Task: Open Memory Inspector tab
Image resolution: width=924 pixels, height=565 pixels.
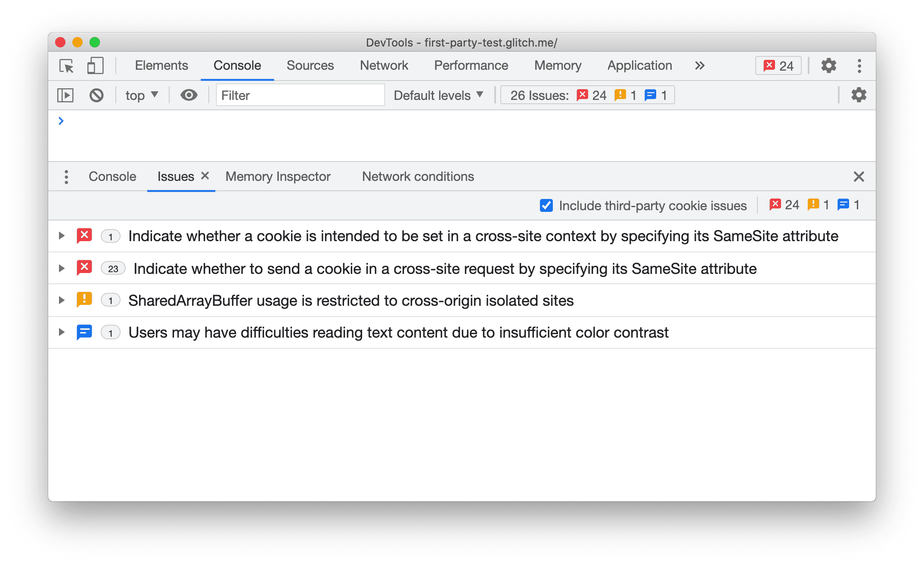Action: (x=279, y=176)
